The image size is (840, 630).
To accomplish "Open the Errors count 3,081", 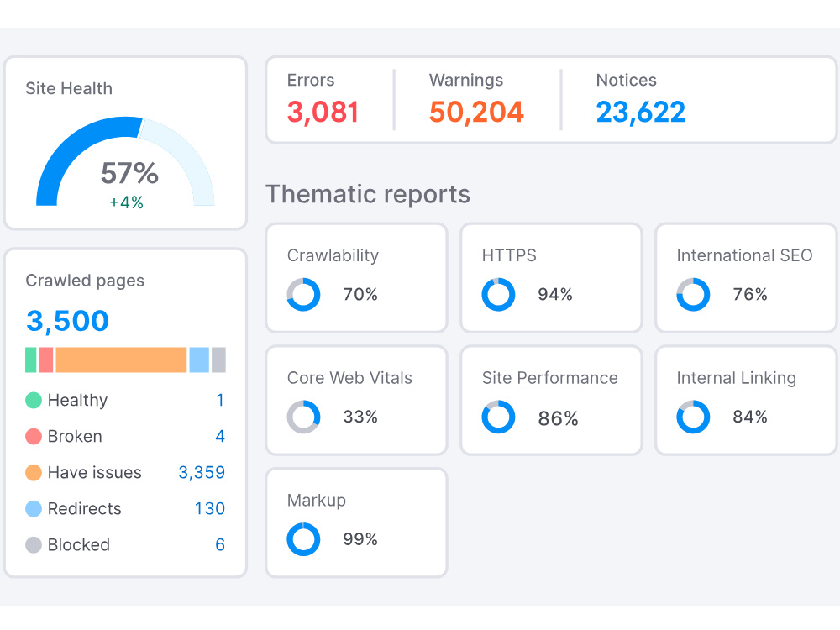I will coord(323,112).
